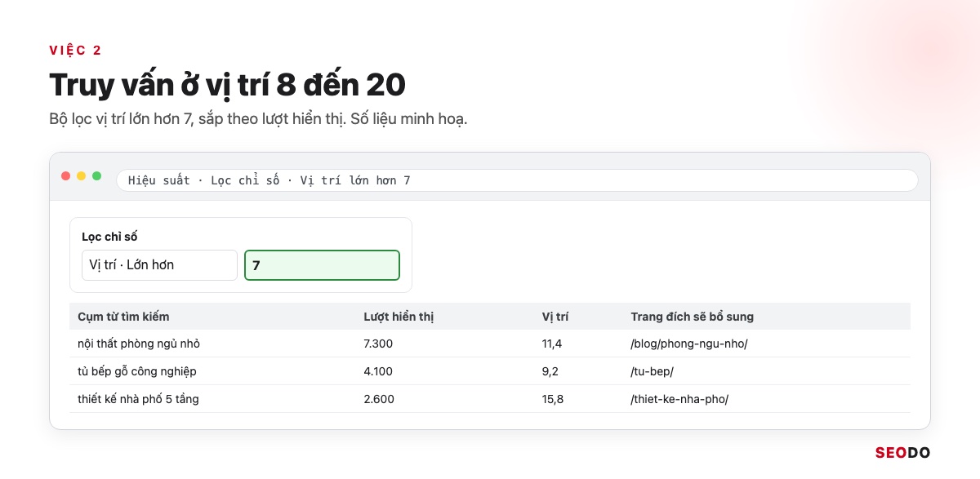
Task: Click the "Trang đích sẽ bổ sung" column header
Action: click(x=692, y=317)
